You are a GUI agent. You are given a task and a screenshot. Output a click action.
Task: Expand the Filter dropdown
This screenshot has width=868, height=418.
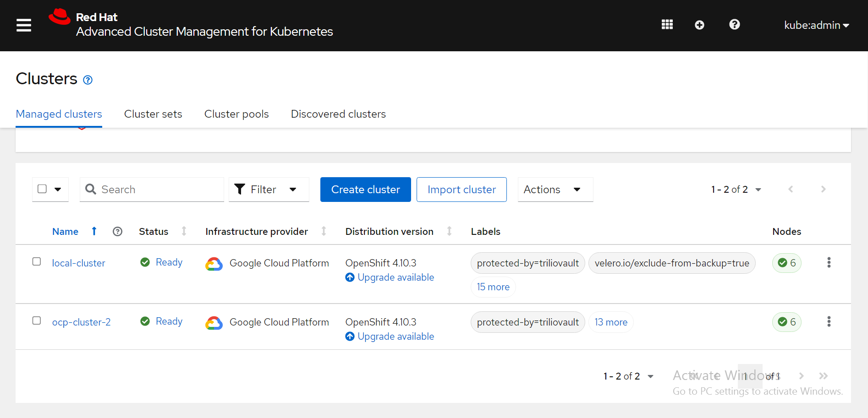tap(269, 190)
